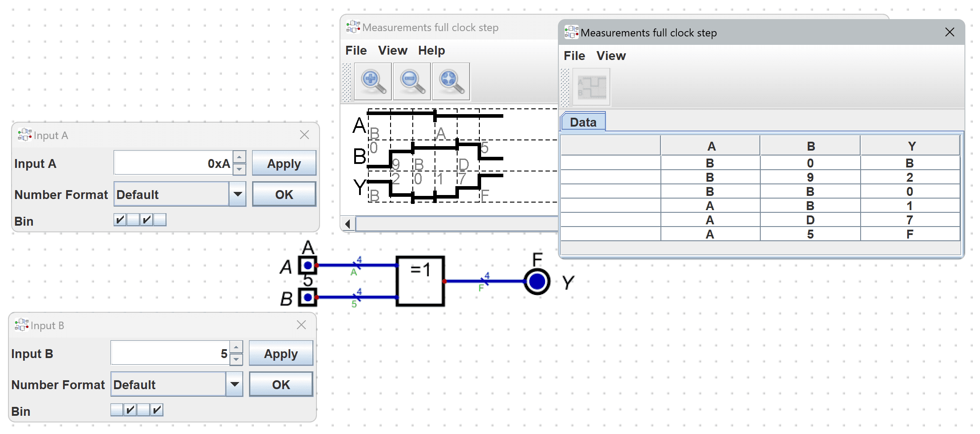This screenshot has width=980, height=434.
Task: Click the input pin B in the circuit
Action: click(x=308, y=297)
